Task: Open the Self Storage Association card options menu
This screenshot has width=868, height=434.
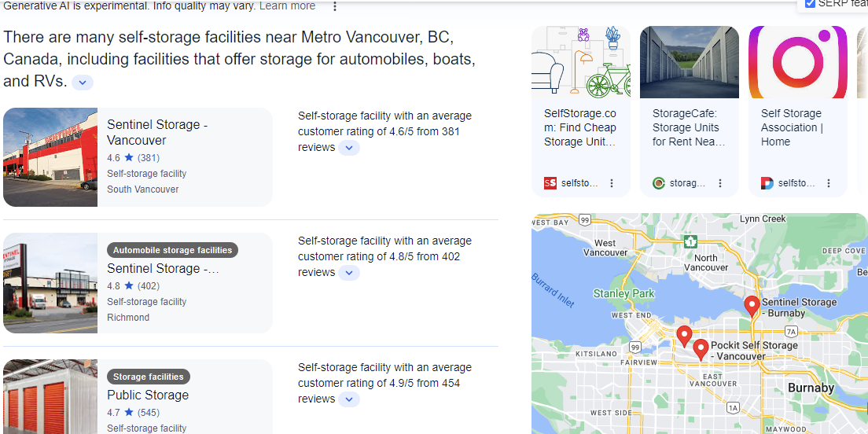Action: click(x=829, y=183)
